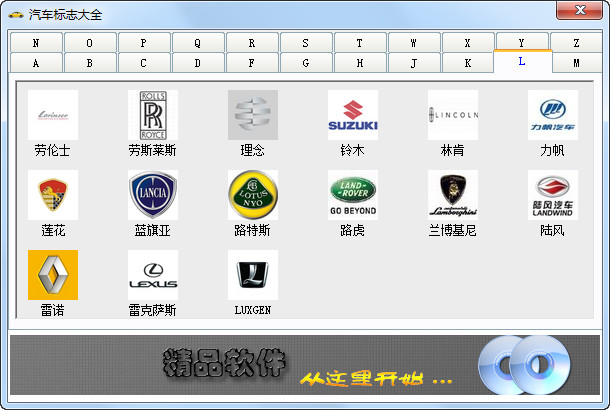Click the 力帆 caption text
This screenshot has height=410, width=610.
click(x=552, y=150)
